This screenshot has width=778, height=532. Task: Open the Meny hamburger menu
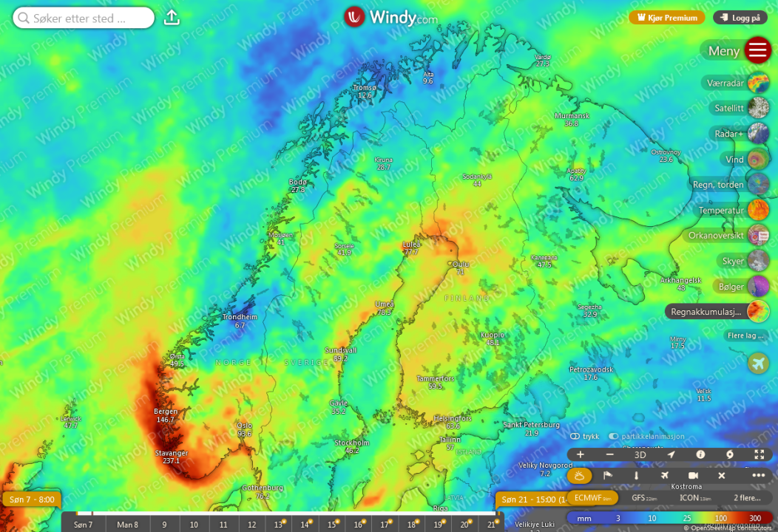[x=757, y=50]
